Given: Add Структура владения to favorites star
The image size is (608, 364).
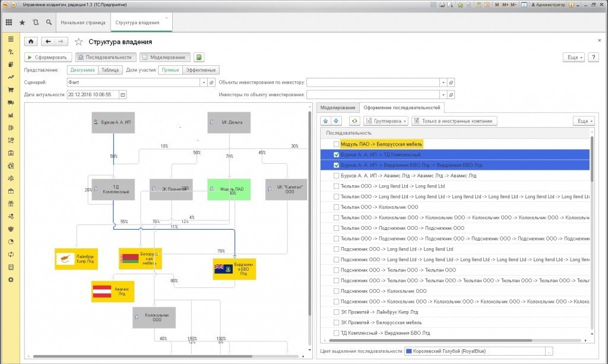Looking at the screenshot, I should coord(79,42).
